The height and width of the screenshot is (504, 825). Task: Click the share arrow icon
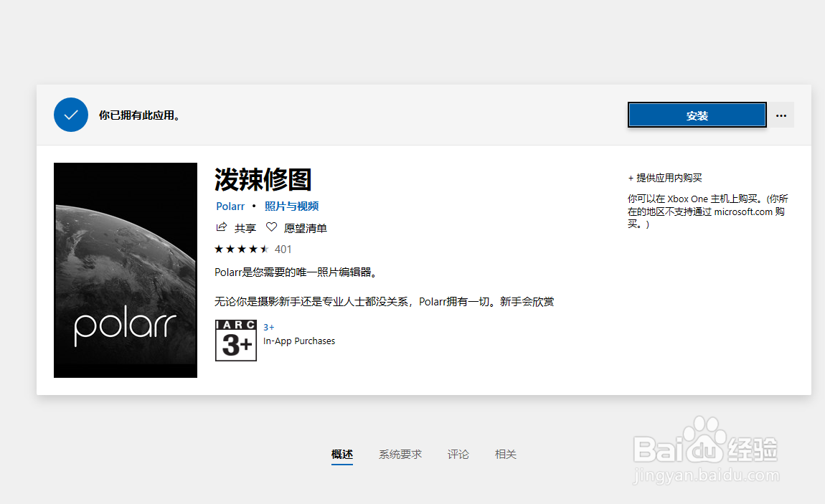pos(222,227)
